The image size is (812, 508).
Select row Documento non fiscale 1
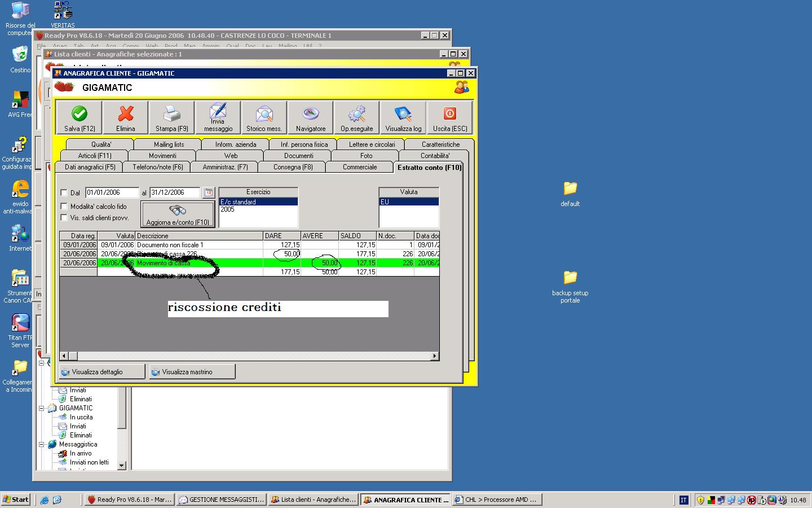pyautogui.click(x=249, y=245)
